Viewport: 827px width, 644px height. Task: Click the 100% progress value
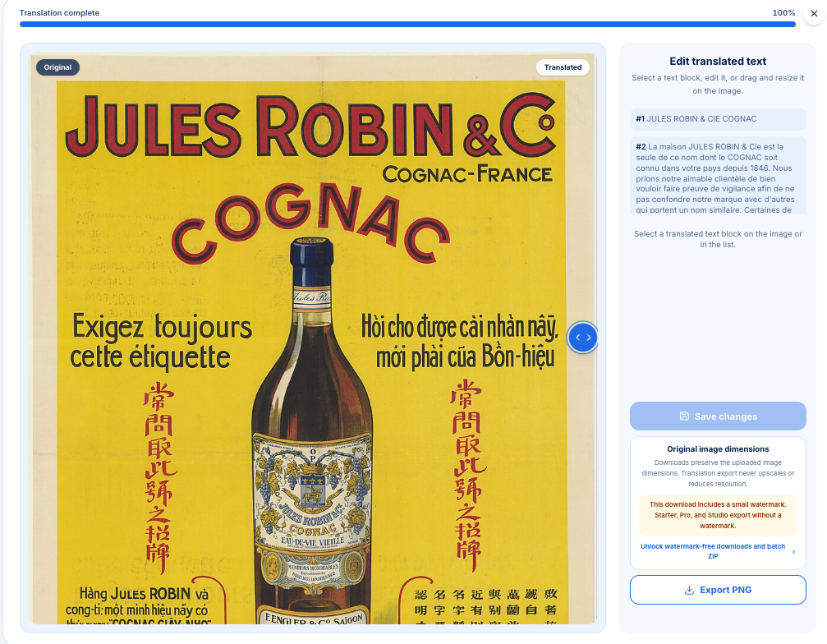point(783,12)
